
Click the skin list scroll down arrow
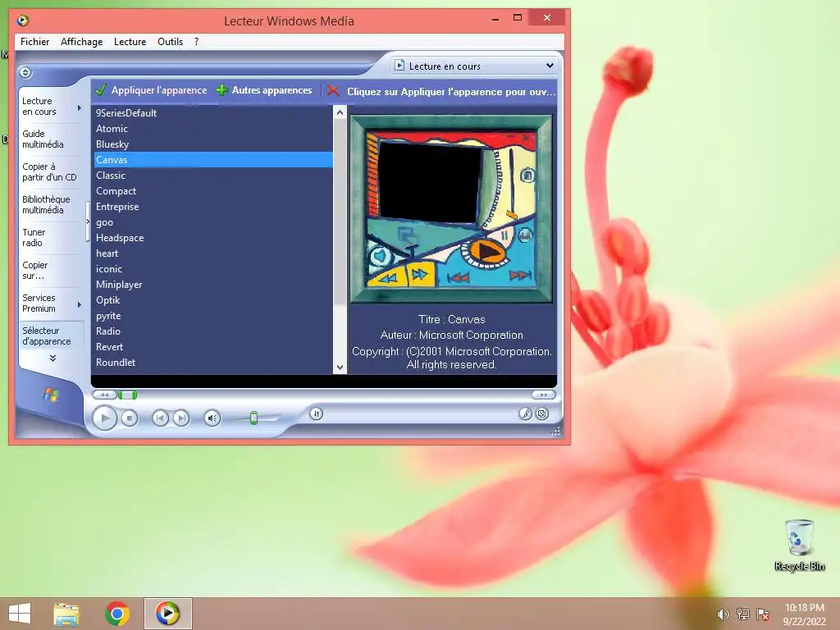[340, 367]
